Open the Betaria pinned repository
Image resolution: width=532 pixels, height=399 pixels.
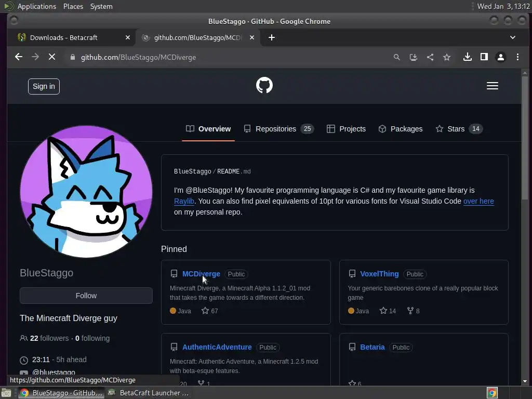click(x=372, y=347)
